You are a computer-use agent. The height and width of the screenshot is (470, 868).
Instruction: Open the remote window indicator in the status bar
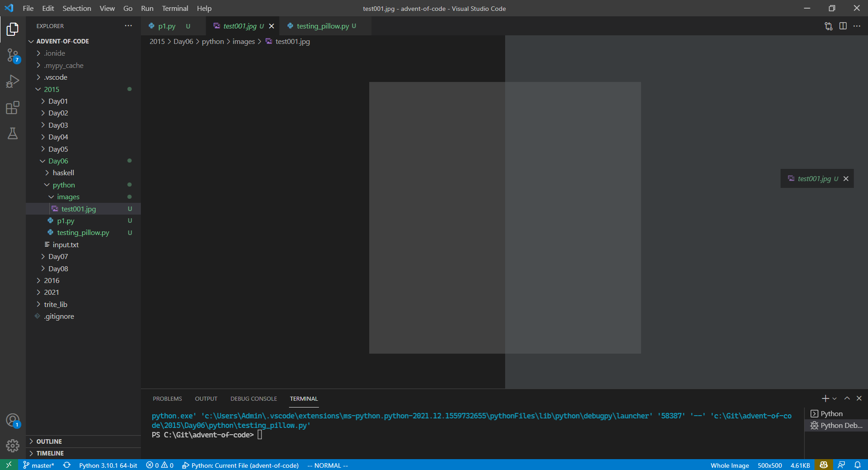[9, 465]
